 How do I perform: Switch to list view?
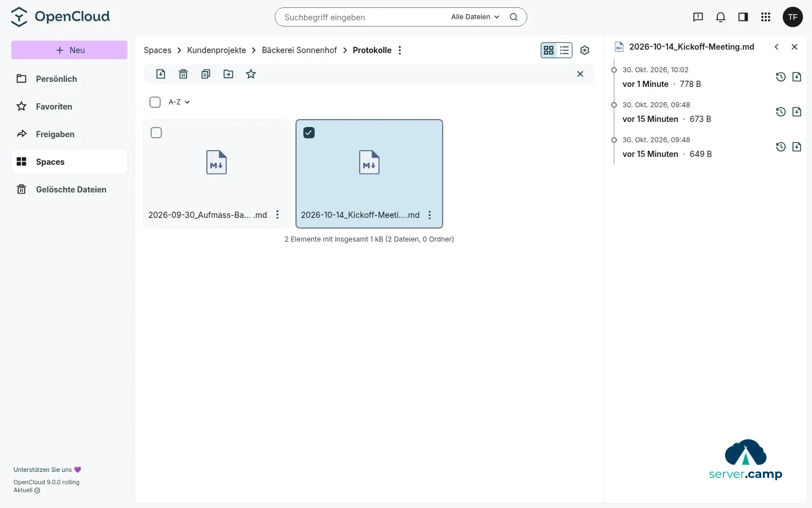(564, 50)
